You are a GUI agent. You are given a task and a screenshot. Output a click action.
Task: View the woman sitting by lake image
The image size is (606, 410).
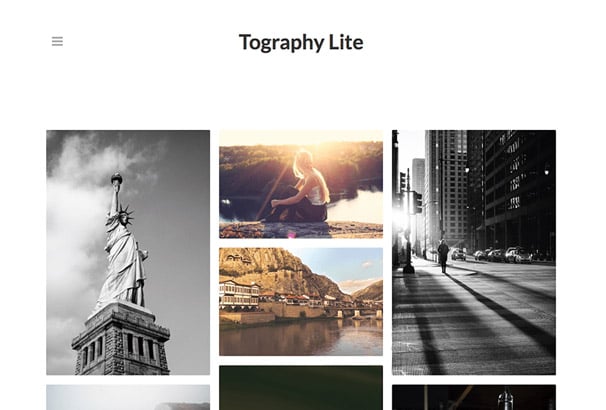coord(301,184)
